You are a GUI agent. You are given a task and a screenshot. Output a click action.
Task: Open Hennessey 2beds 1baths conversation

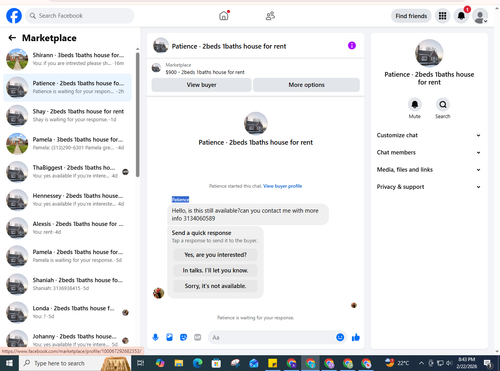click(x=68, y=200)
